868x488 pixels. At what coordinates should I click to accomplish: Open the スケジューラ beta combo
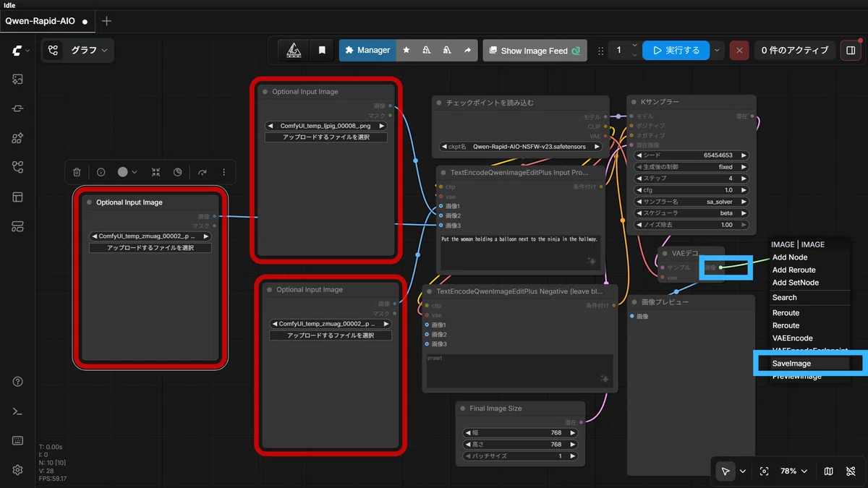(692, 213)
